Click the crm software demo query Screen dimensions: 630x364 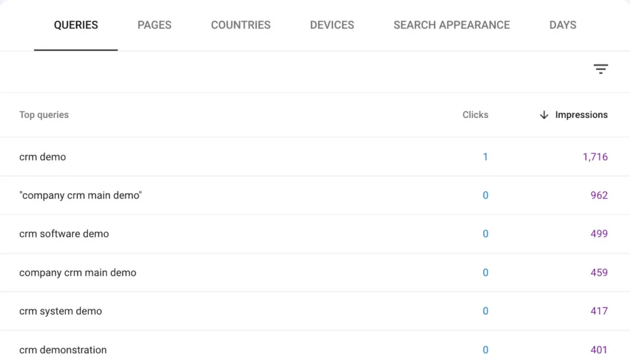coord(64,234)
